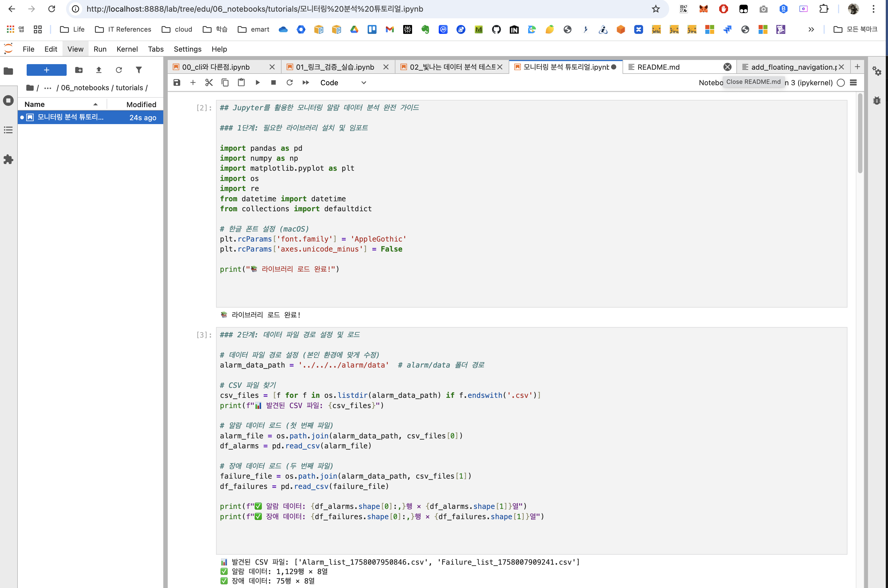The height and width of the screenshot is (588, 888).
Task: Navigate to root folder in breadcrumb
Action: point(30,88)
